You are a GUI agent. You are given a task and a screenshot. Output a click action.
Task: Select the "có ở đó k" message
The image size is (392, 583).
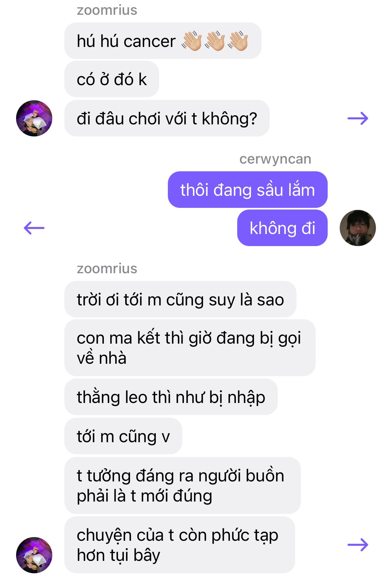tap(112, 79)
